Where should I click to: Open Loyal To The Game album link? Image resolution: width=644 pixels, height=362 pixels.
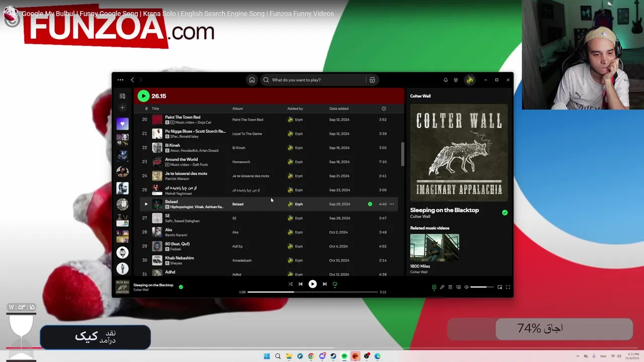click(x=248, y=134)
